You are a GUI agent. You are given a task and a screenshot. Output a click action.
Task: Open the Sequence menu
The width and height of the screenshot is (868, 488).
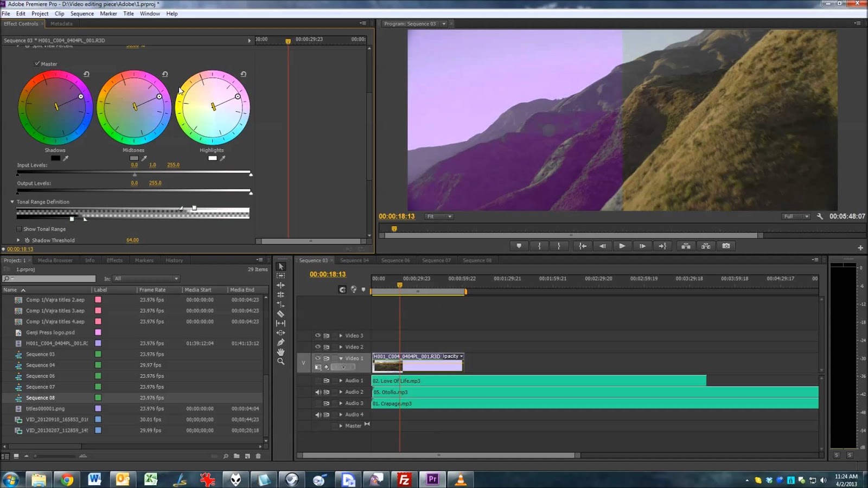pos(82,14)
